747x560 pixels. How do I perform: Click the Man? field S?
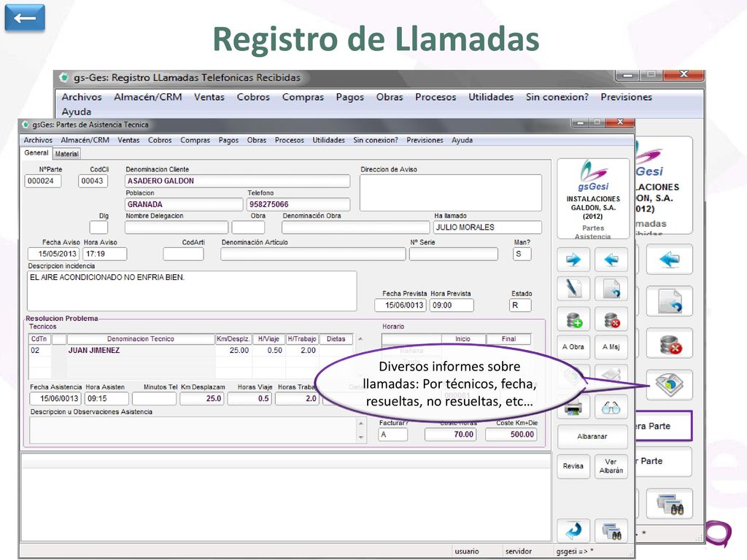click(522, 254)
